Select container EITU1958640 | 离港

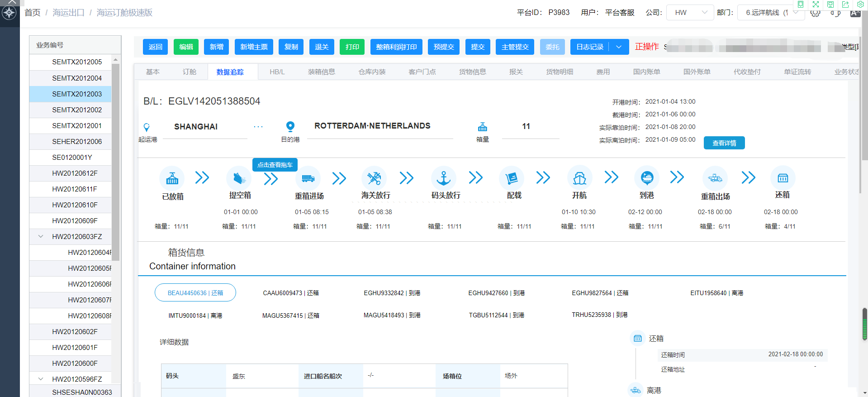(717, 293)
